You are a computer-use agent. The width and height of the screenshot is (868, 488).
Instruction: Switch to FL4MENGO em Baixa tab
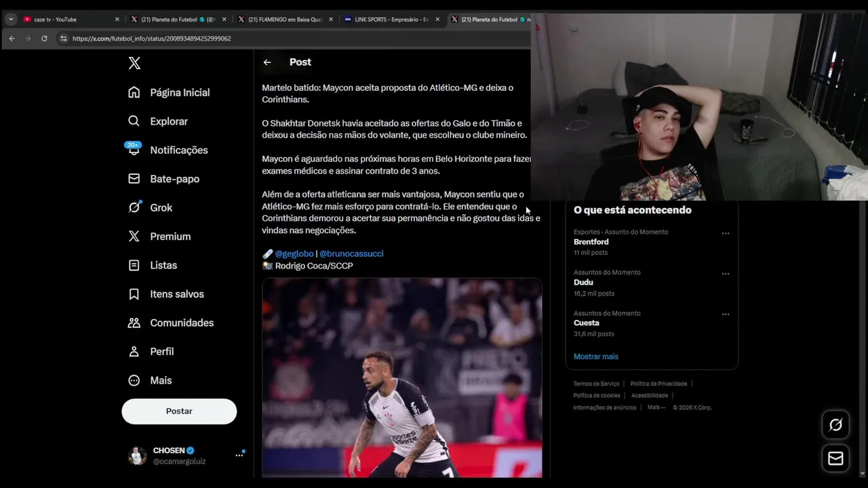[x=285, y=20]
